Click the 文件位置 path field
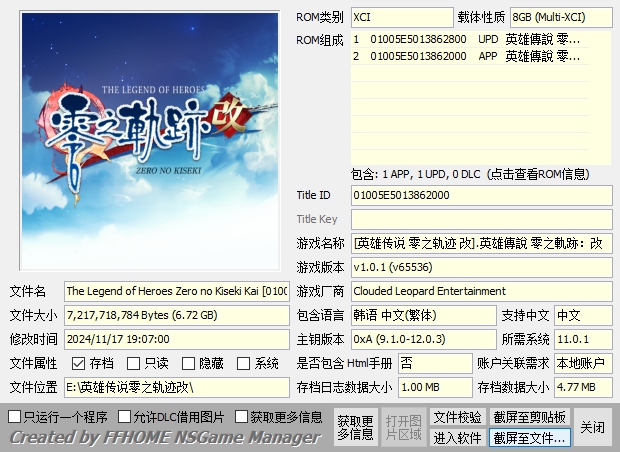 [177, 387]
